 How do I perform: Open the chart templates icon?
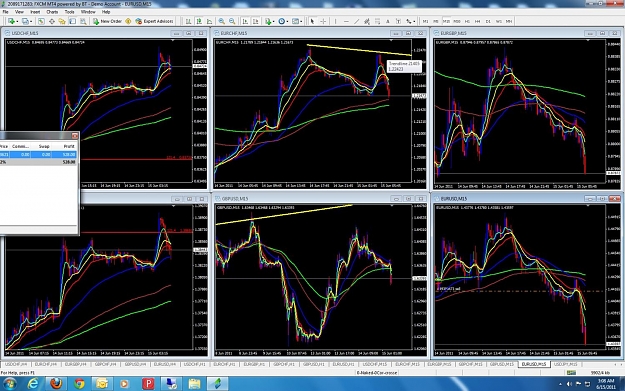click(x=295, y=21)
